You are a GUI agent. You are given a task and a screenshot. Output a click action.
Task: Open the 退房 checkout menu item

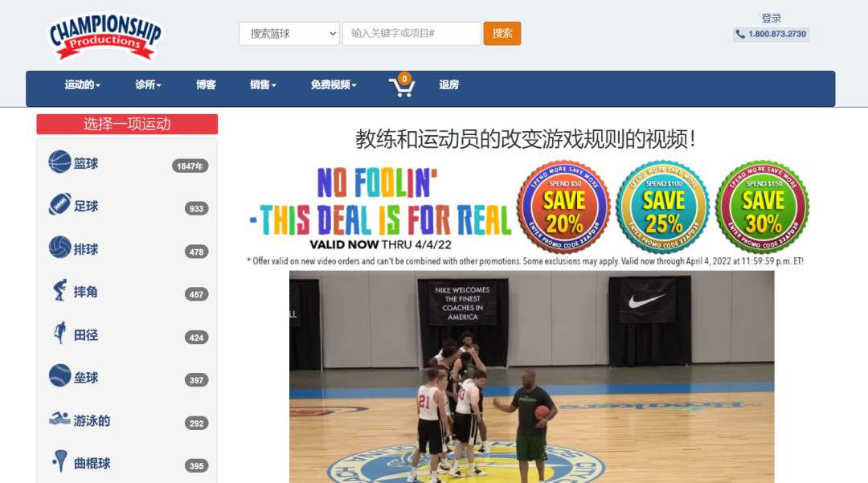(449, 85)
